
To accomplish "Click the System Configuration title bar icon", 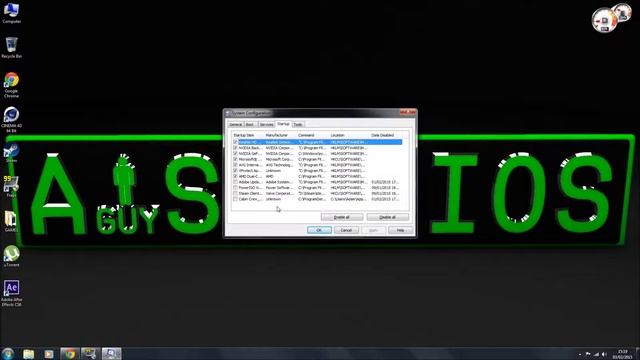I will click(x=228, y=113).
